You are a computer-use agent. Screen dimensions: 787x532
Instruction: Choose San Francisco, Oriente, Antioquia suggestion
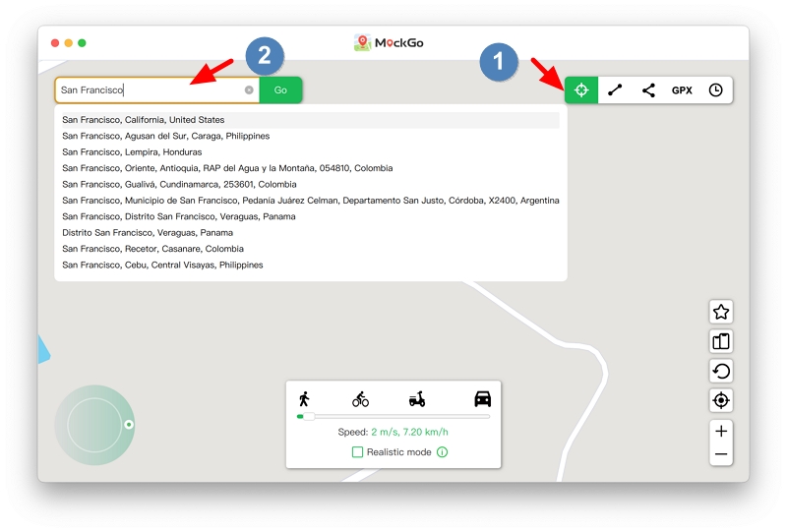(x=311, y=168)
